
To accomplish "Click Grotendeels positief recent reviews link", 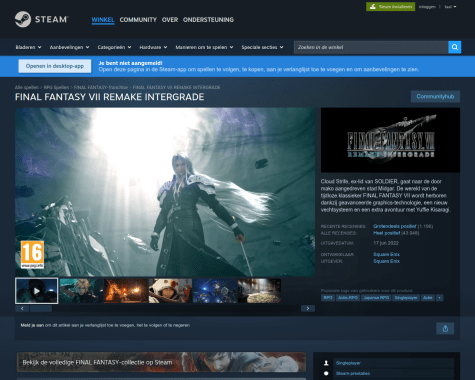I will point(395,226).
